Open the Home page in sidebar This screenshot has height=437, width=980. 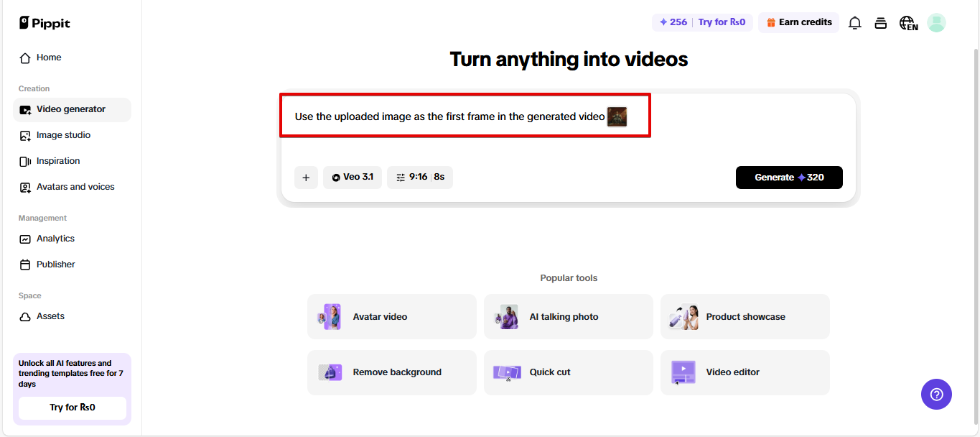[x=72, y=57]
